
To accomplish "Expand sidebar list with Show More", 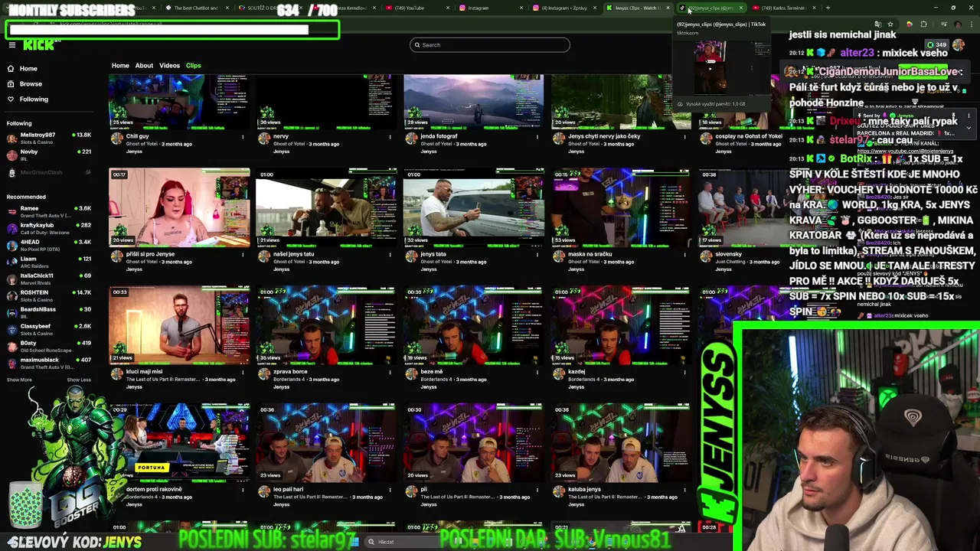I will pyautogui.click(x=19, y=380).
